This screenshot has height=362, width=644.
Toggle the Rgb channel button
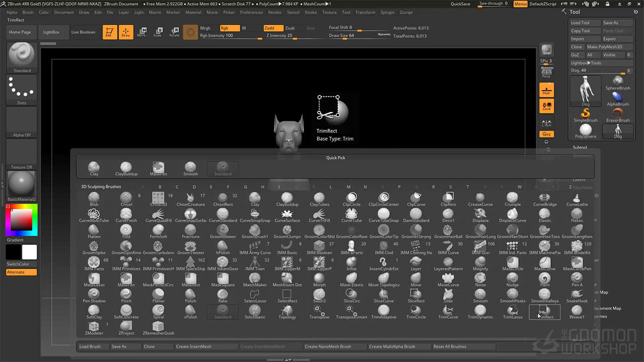229,28
